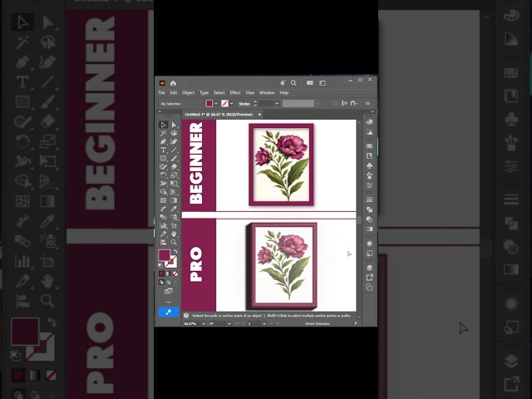Open Edit Toolbar three dots
Viewport: 532px width, 399px height.
click(x=168, y=302)
